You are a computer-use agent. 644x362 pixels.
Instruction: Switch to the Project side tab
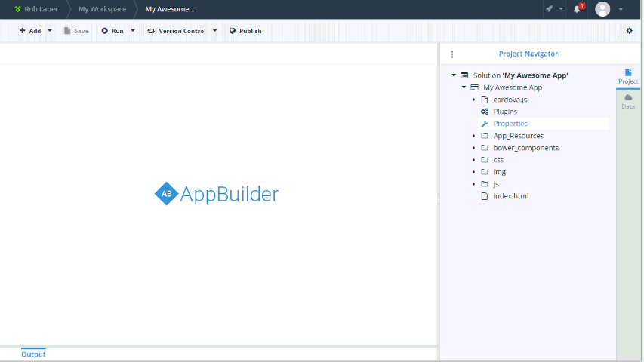628,77
